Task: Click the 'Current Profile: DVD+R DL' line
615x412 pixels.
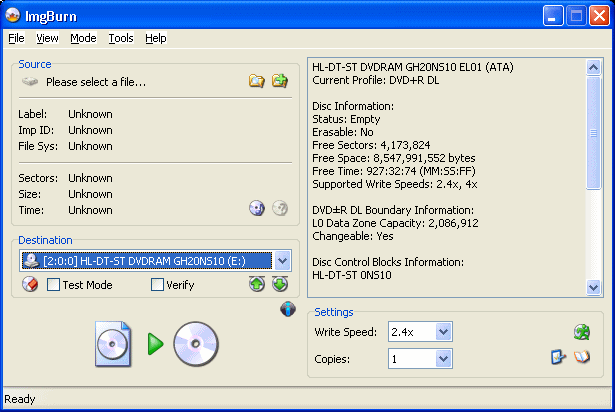Action: coord(376,80)
